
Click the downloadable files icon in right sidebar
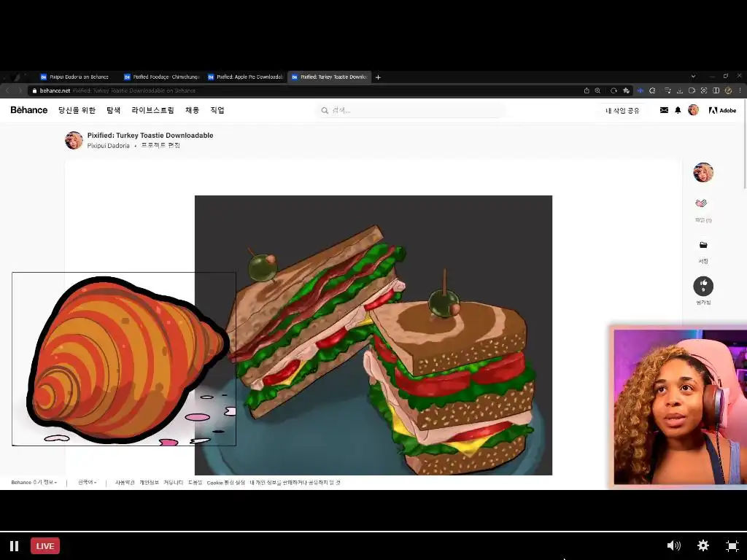tap(701, 203)
